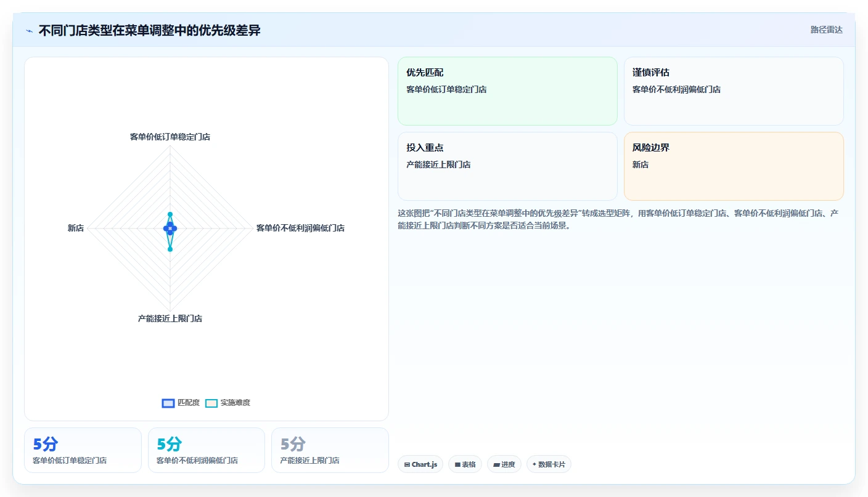This screenshot has width=868, height=497.
Task: Select the gray 5分 score card for 产能接近上限门店
Action: (330, 450)
